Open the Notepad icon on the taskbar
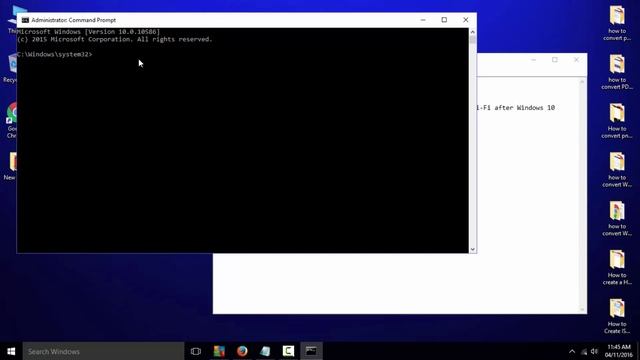640x360 pixels. pos(265,351)
